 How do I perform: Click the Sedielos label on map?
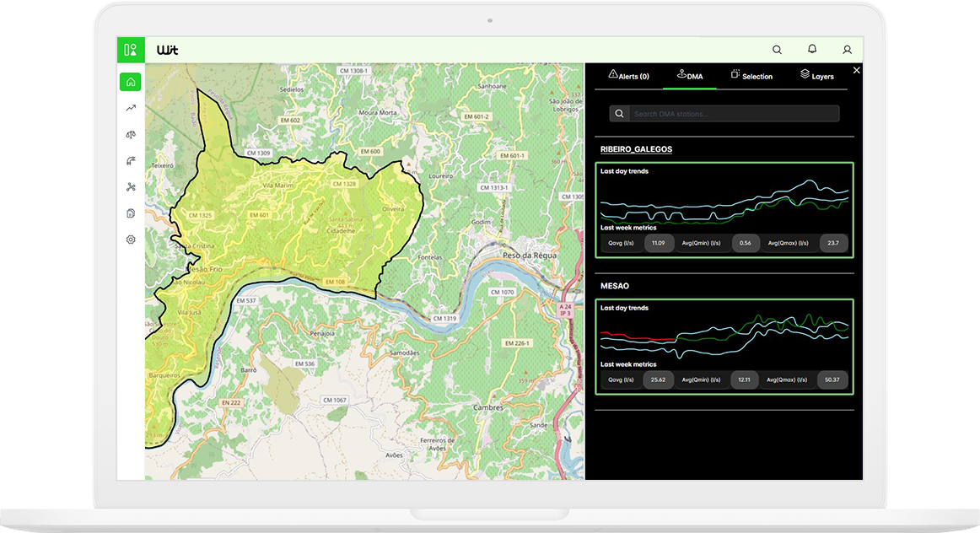[x=292, y=89]
